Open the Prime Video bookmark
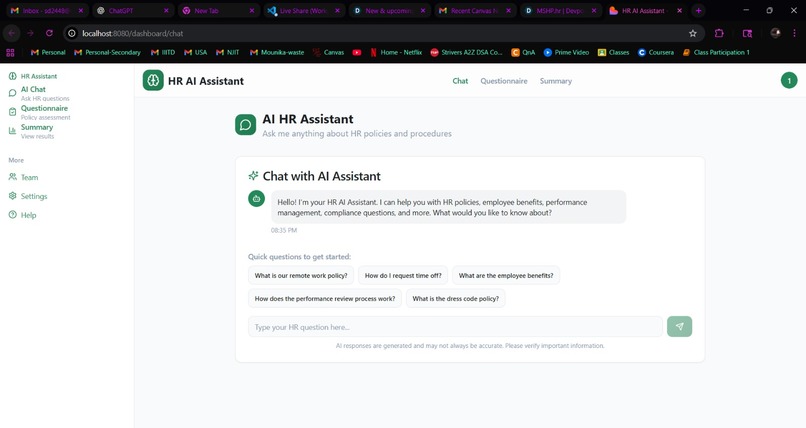This screenshot has height=428, width=806. point(566,52)
